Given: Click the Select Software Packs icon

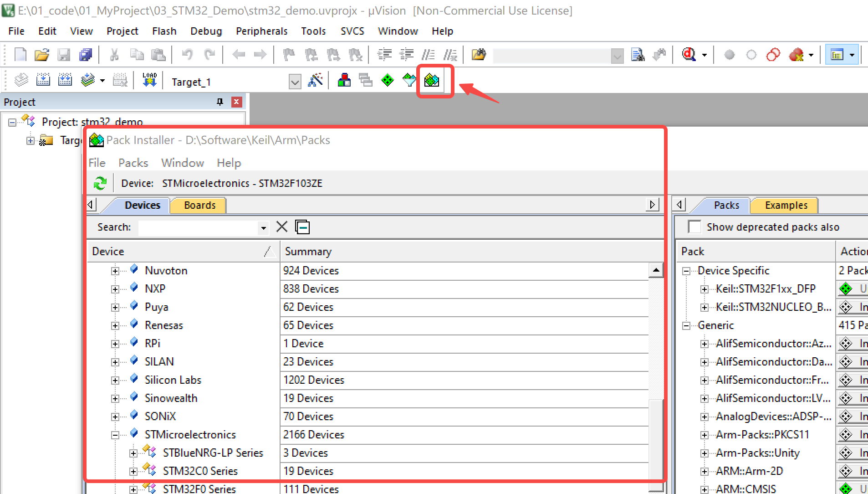Looking at the screenshot, I should pyautogui.click(x=409, y=80).
